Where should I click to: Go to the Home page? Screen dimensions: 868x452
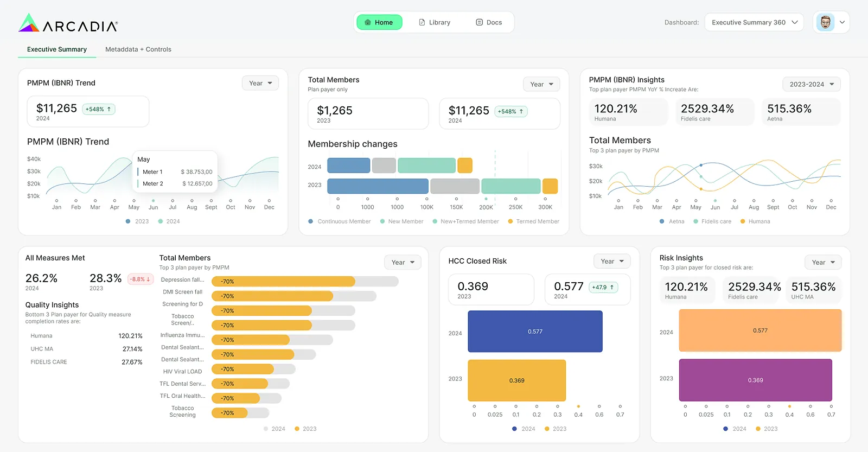[x=379, y=22]
